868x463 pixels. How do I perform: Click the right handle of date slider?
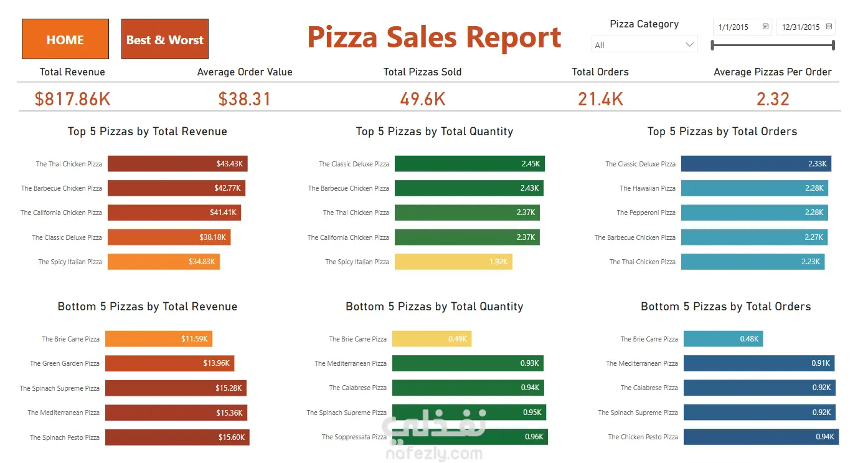tap(833, 45)
